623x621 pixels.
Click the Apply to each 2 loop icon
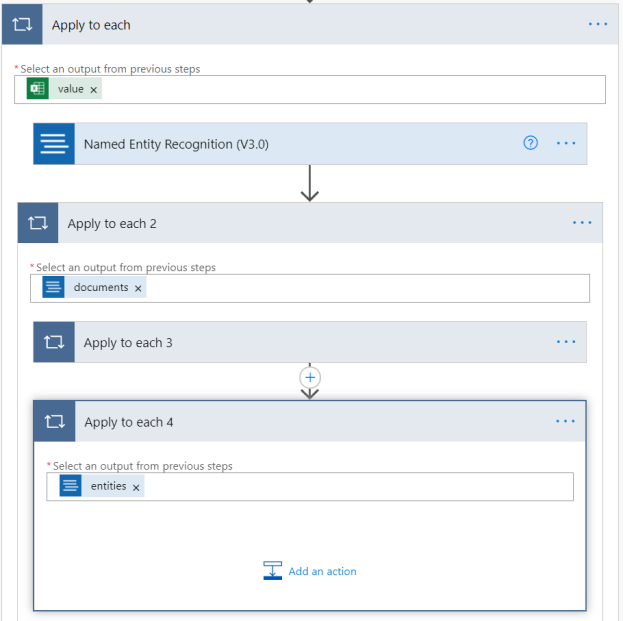click(x=38, y=223)
